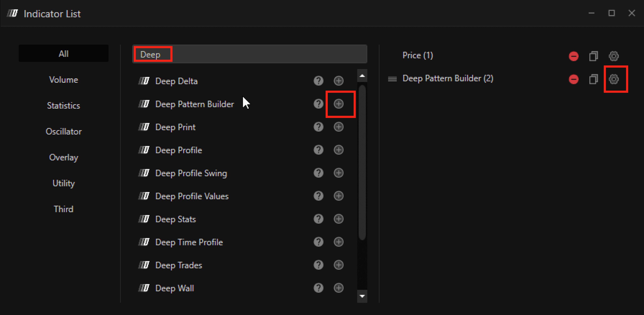This screenshot has width=644, height=315.
Task: Add the Deep Print indicator
Action: point(339,127)
